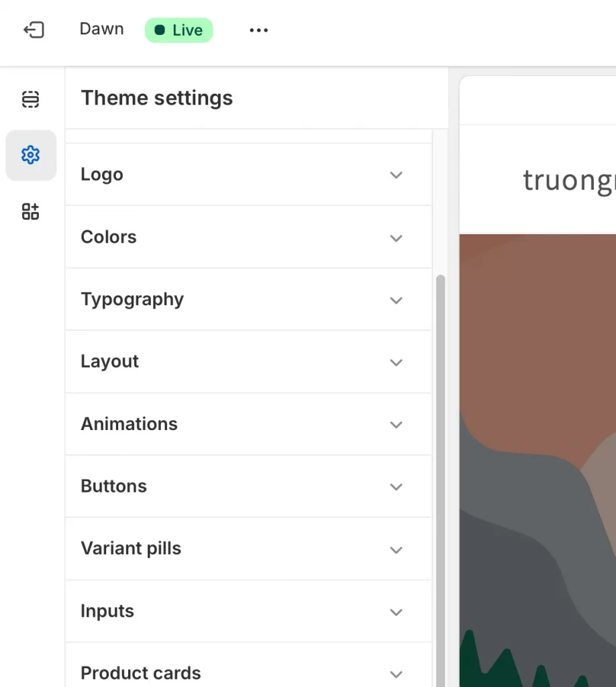The height and width of the screenshot is (687, 616).
Task: Expand the Variant pills section
Action: pyautogui.click(x=248, y=548)
